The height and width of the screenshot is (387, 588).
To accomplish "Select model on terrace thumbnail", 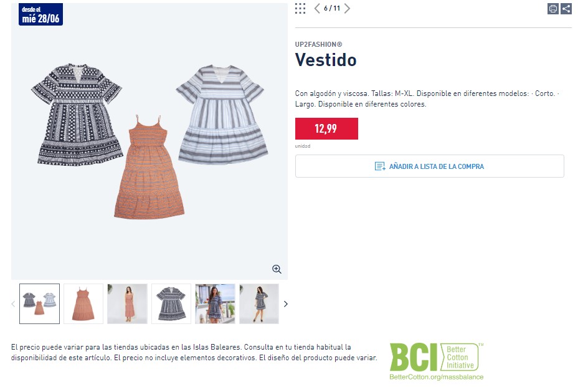I will point(216,303).
